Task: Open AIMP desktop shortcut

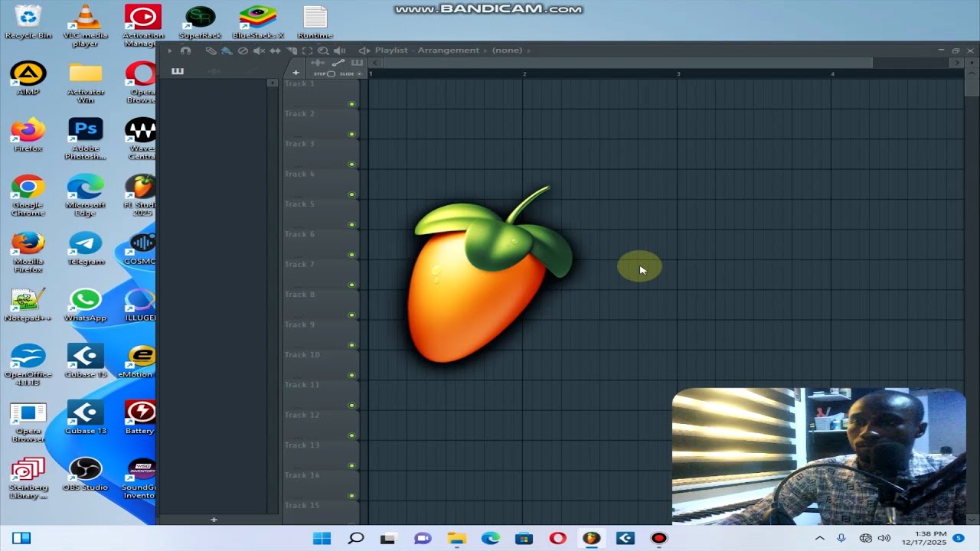Action: coord(28,78)
